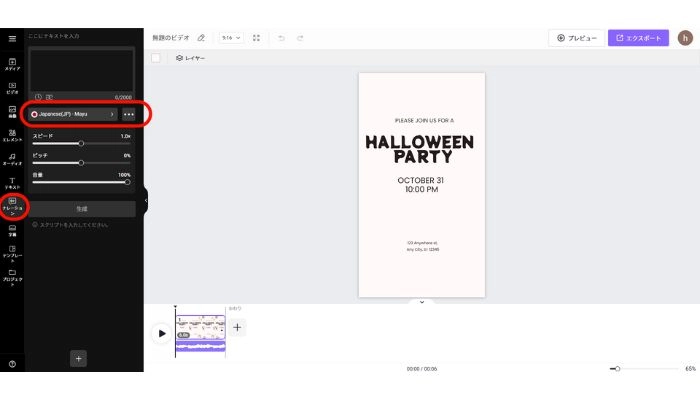Expand the 9:16 aspect ratio dropdown

pos(231,38)
